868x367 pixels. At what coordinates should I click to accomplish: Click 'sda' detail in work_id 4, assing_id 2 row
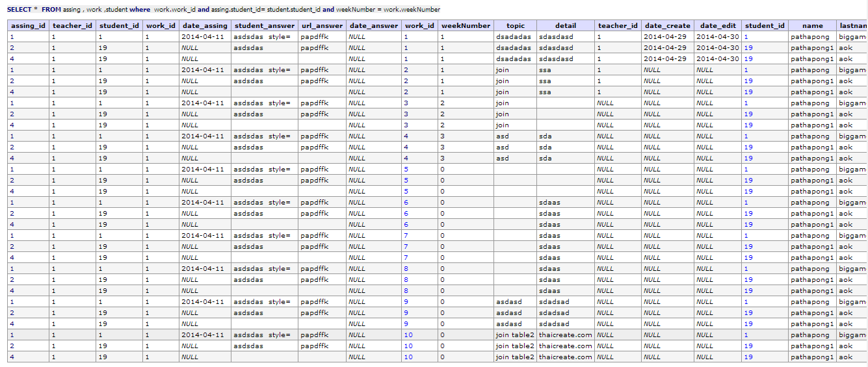(x=545, y=147)
